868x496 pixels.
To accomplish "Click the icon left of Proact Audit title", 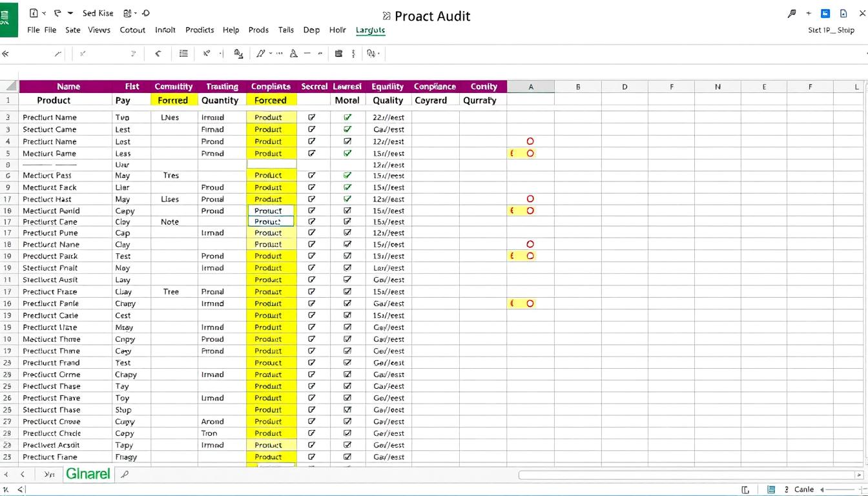I will [386, 16].
